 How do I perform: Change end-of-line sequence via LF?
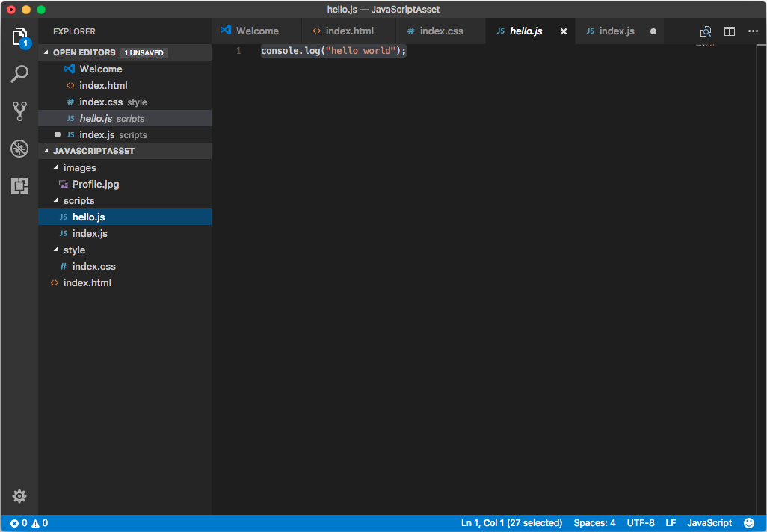671,523
